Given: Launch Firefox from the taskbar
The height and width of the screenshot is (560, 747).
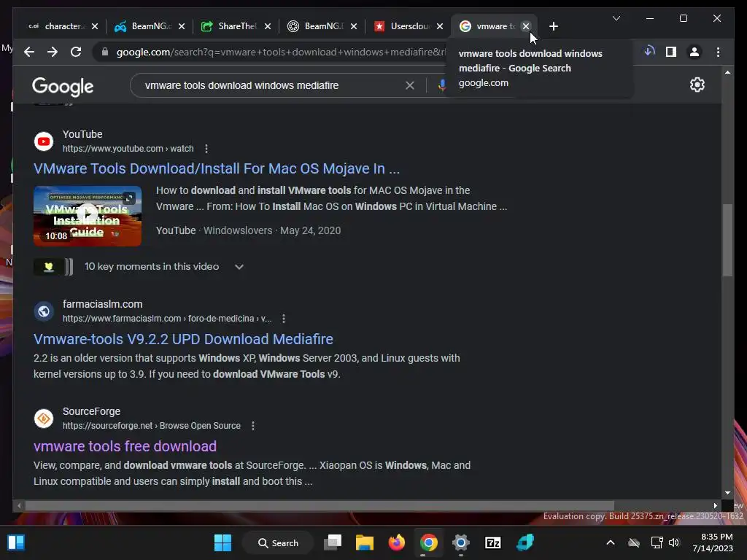Looking at the screenshot, I should (396, 542).
